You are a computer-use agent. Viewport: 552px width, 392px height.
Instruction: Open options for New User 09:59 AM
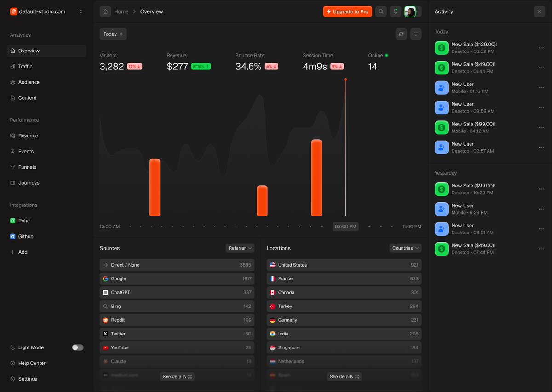tap(541, 108)
